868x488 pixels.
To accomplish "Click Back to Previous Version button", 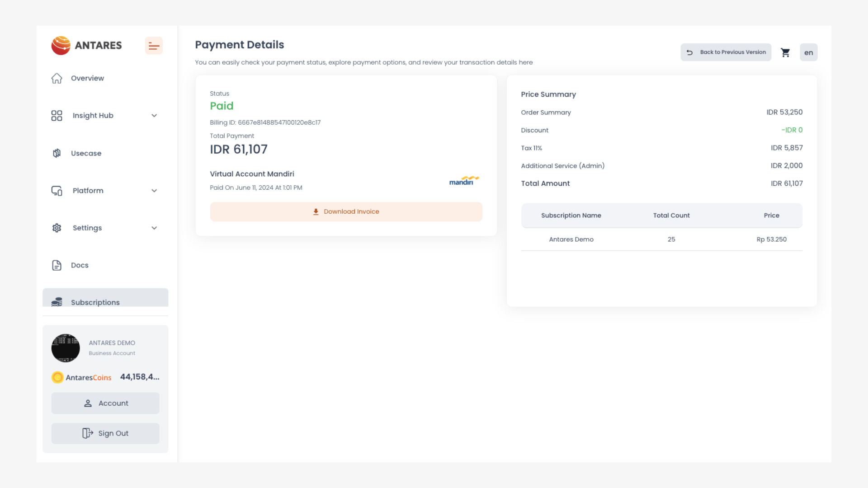I will [726, 52].
